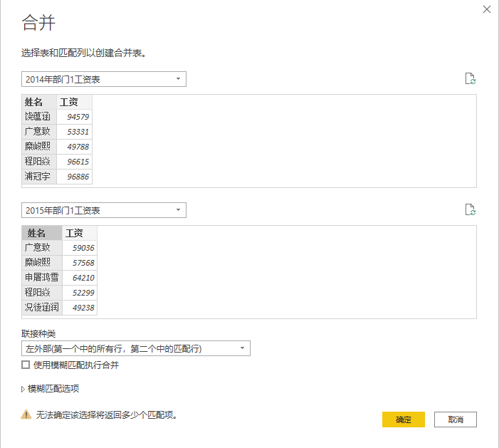
Task: Click cell 49238 in second table
Action: (79, 308)
